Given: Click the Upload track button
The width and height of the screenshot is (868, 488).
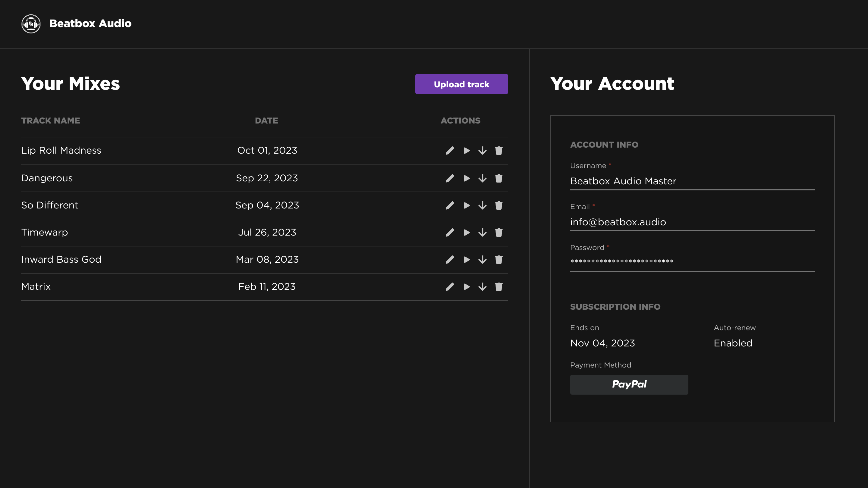Looking at the screenshot, I should (461, 84).
